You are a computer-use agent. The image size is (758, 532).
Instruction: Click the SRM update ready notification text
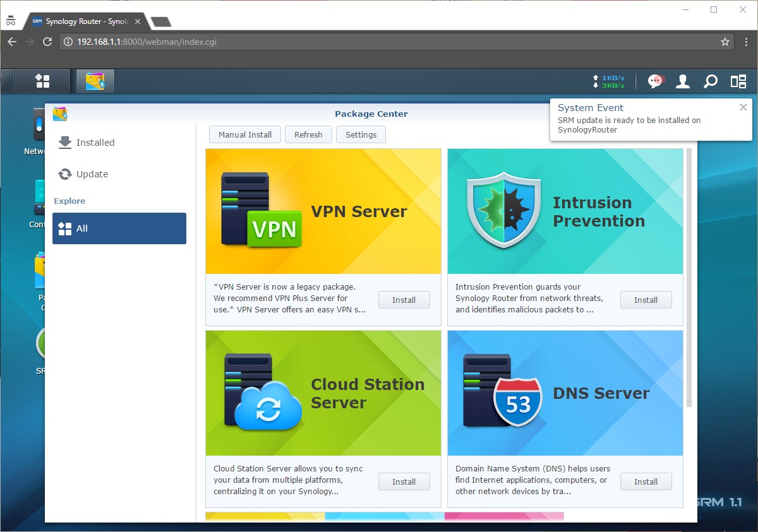coord(629,125)
